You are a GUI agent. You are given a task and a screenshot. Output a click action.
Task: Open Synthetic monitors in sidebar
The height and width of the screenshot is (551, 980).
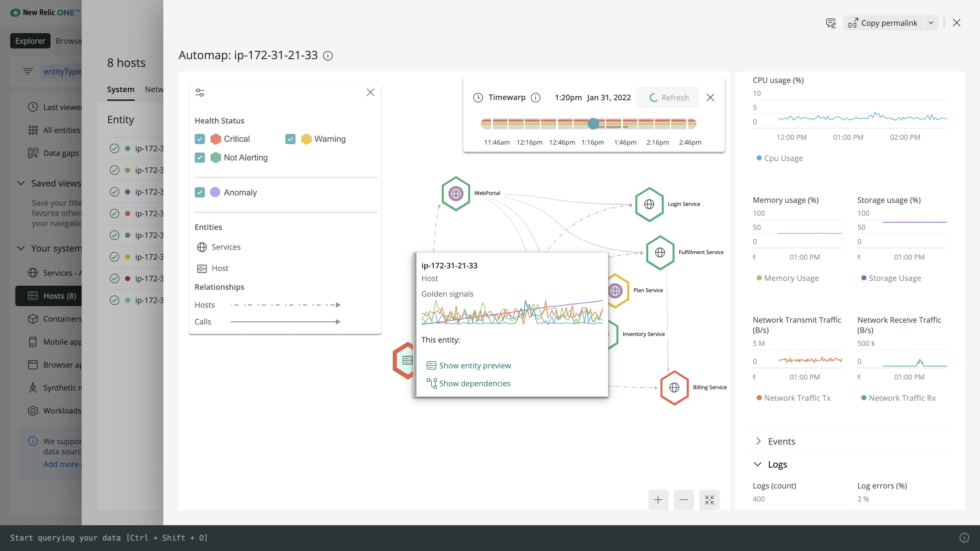coord(55,388)
